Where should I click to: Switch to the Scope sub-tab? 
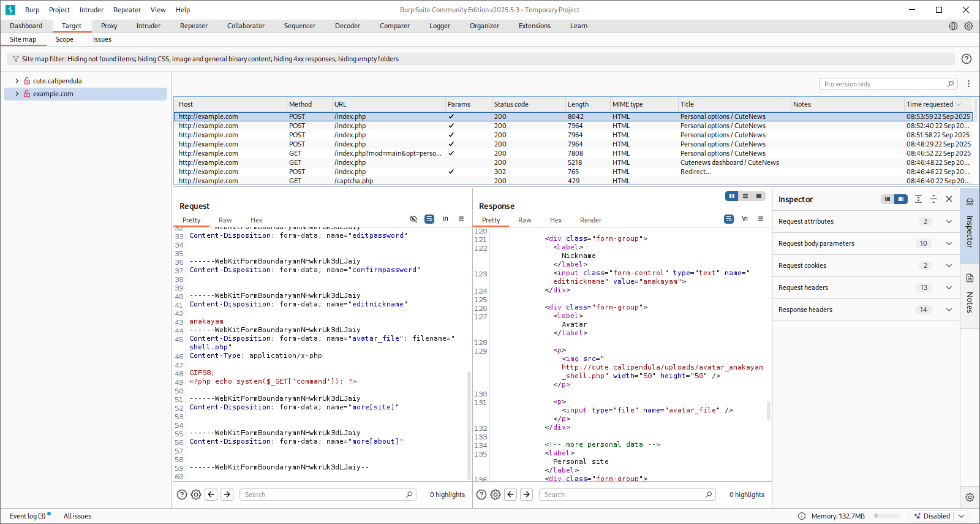point(64,39)
